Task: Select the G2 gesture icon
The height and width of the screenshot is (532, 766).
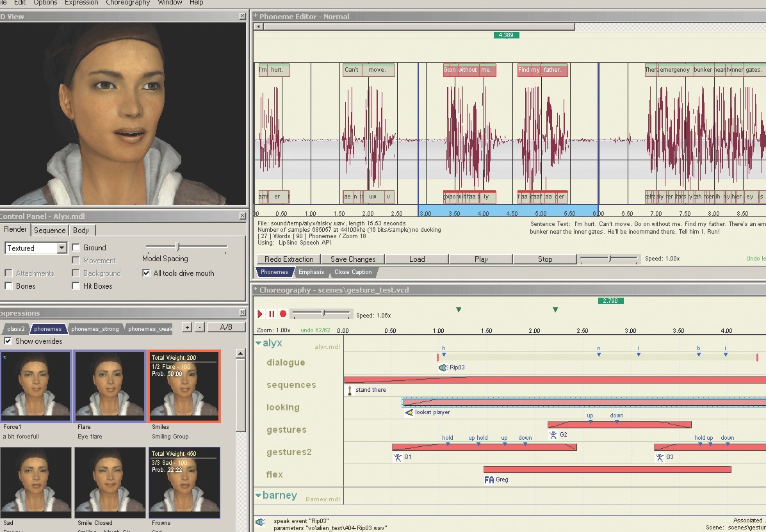Action: (x=553, y=435)
